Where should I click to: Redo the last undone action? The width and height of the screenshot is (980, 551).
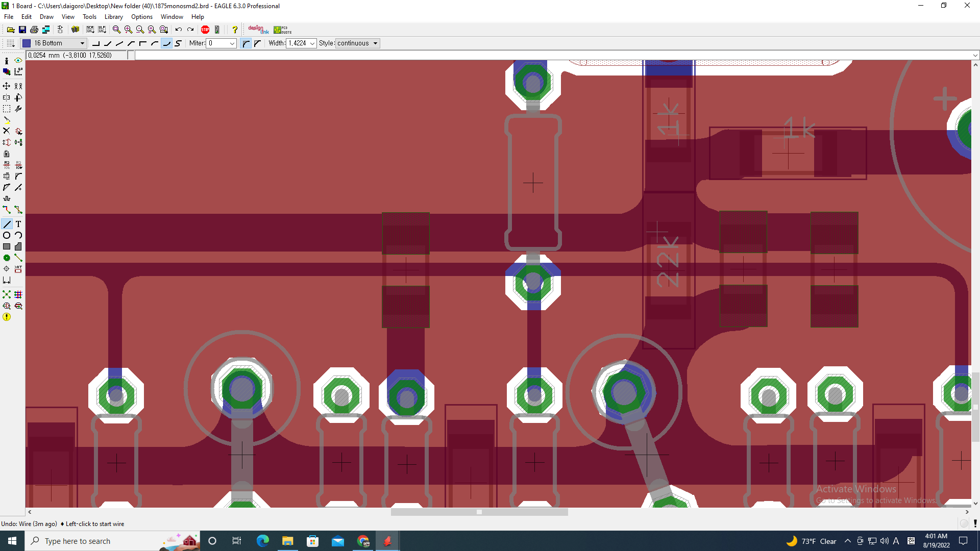[x=190, y=30]
